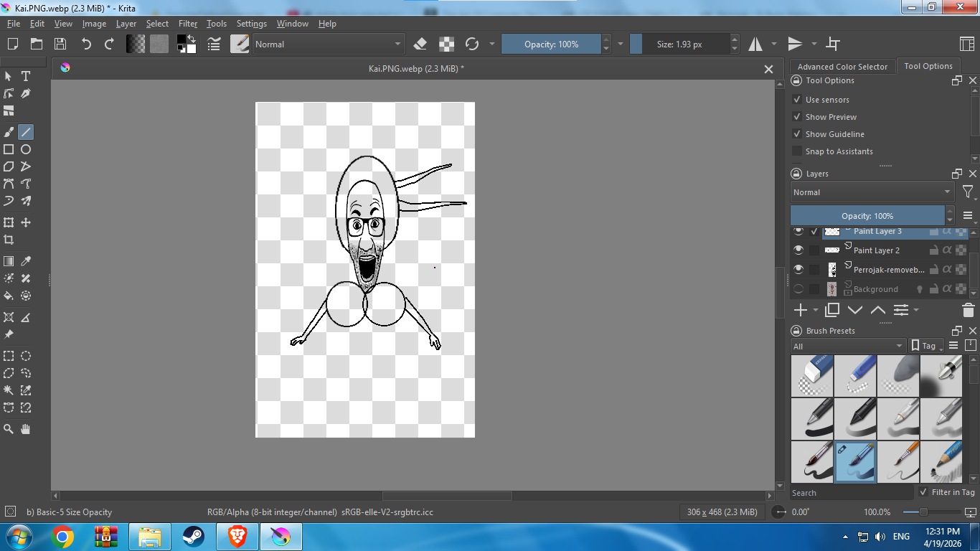
Task: Enable the Snap to Assistants checkbox
Action: click(796, 151)
